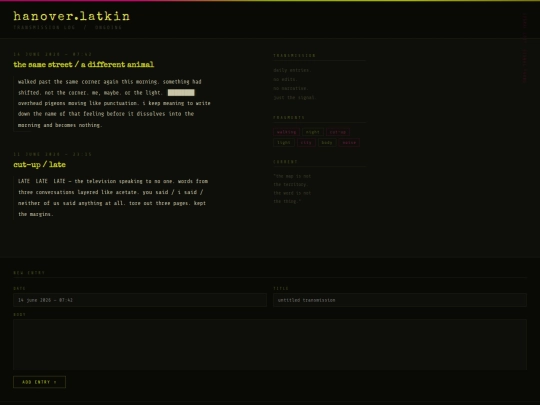This screenshot has height=405, width=540.
Task: Click the quote line 'the word is not'
Action: point(292,193)
